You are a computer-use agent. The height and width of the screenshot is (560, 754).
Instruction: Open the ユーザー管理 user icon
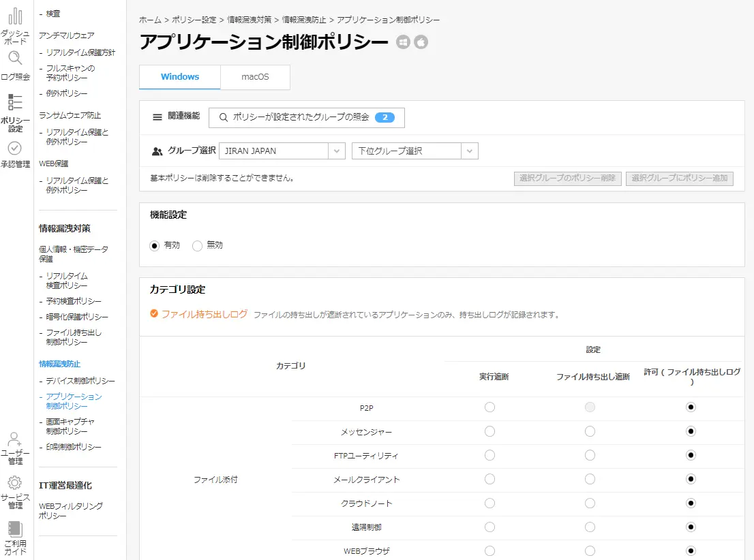(15, 439)
